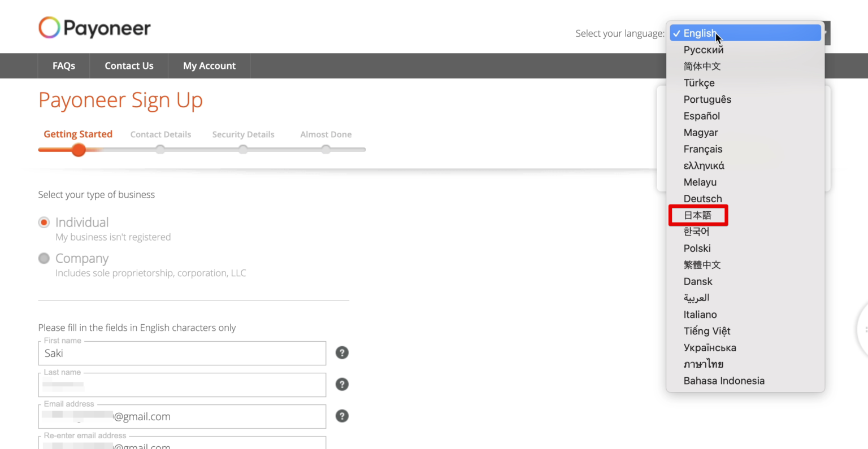The image size is (868, 449).
Task: Go to Contact Us
Action: click(129, 66)
